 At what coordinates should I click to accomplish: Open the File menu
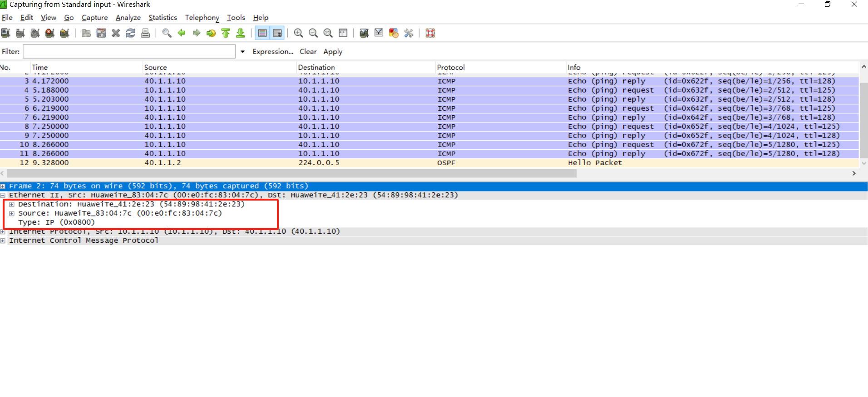click(x=7, y=18)
